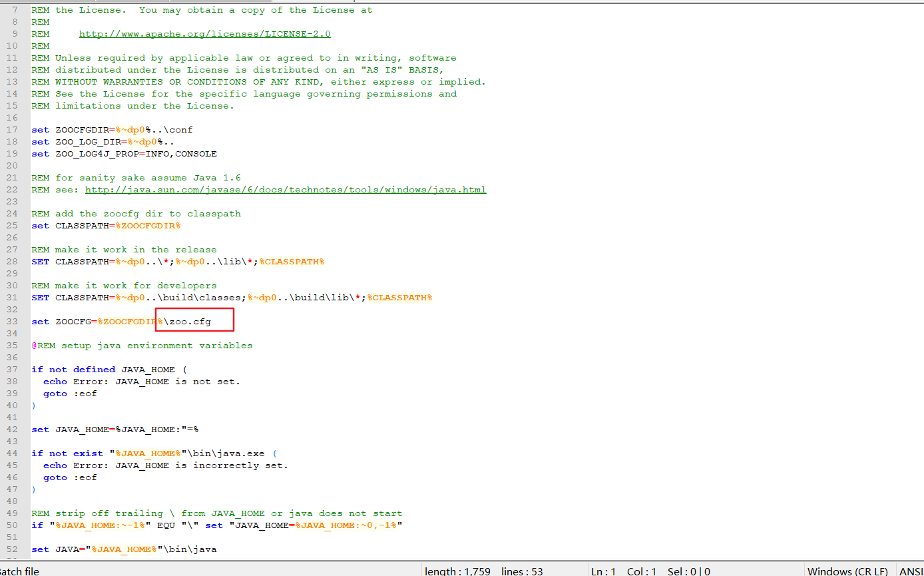Click "REM strip off trailing \" comment line
This screenshot has height=576, width=924.
217,513
